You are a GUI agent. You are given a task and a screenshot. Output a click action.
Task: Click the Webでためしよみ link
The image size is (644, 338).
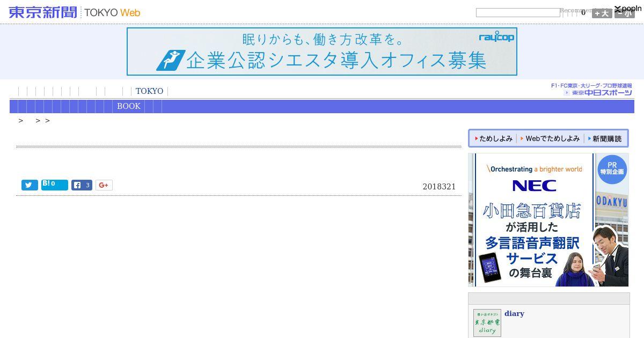pos(550,138)
